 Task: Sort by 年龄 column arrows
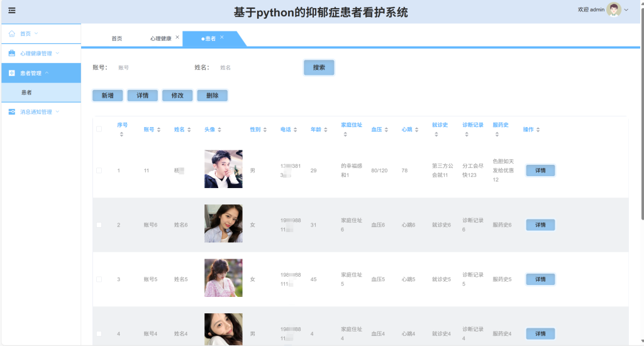coord(326,130)
